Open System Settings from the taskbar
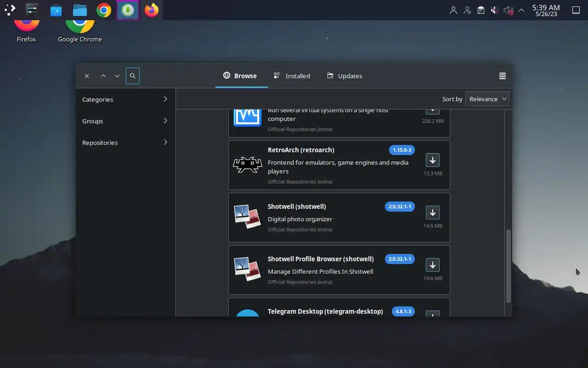 [32, 10]
